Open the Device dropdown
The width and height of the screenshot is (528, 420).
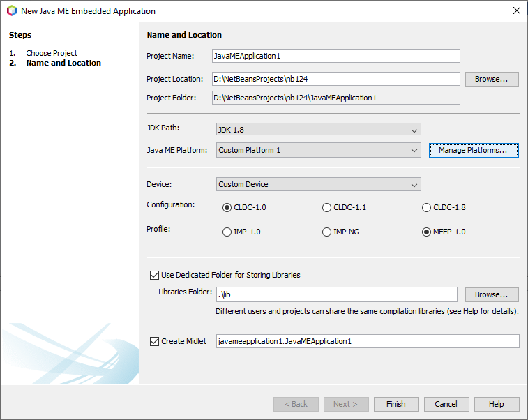click(319, 185)
